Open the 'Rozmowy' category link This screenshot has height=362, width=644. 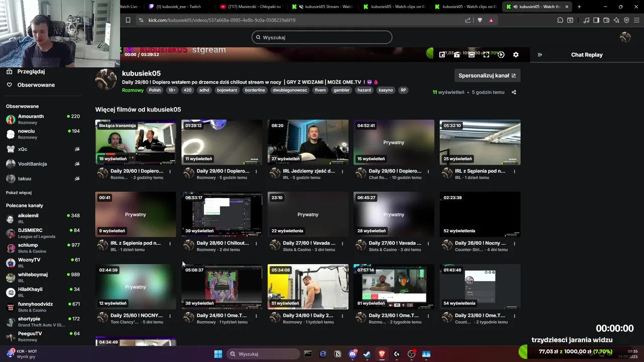133,90
